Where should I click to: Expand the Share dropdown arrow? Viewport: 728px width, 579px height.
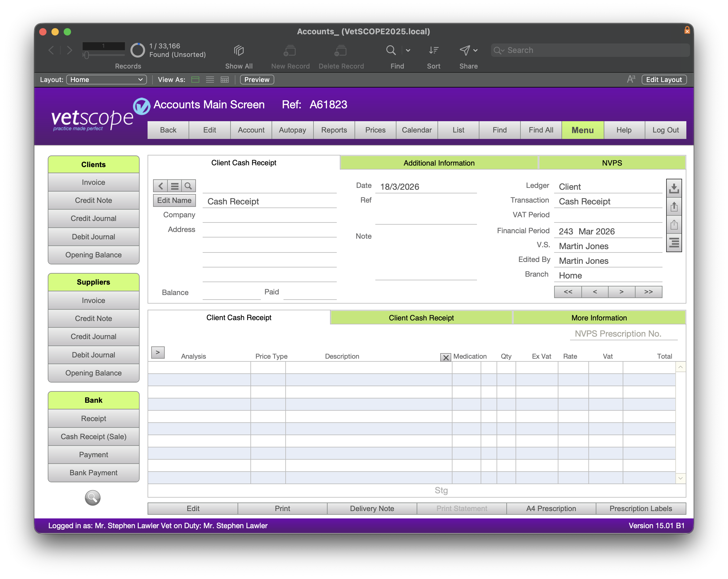point(475,50)
